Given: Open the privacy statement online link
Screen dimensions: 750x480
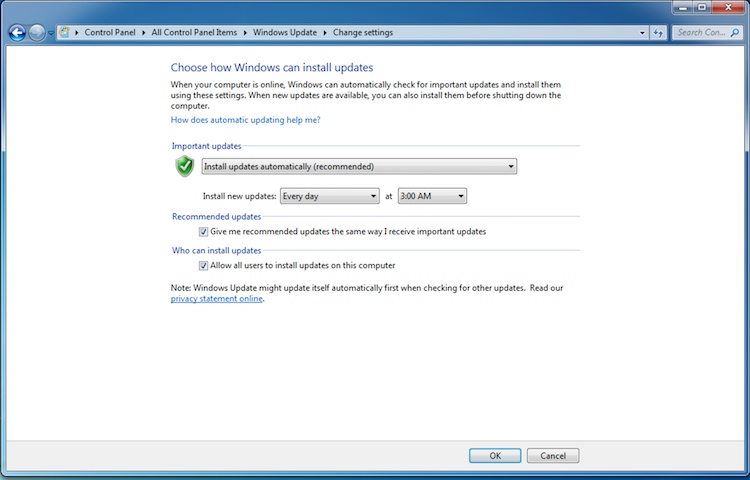Looking at the screenshot, I should pyautogui.click(x=217, y=299).
